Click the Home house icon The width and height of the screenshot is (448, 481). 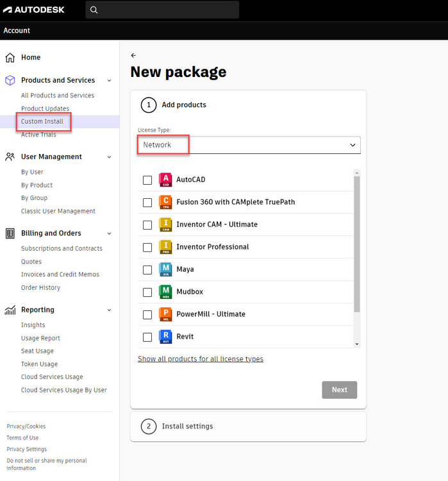click(x=10, y=57)
